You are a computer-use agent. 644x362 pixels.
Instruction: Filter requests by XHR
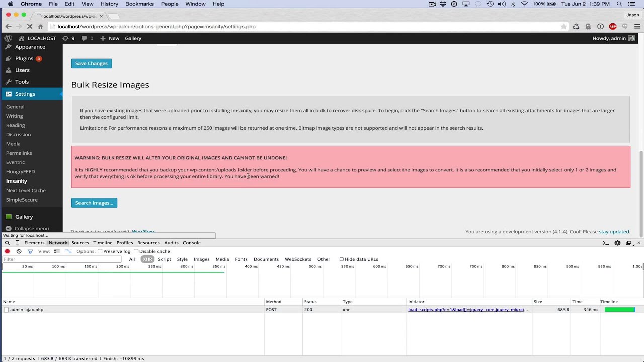point(147,259)
